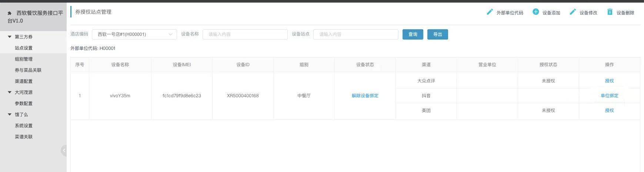Screen dimensions: 644x172
Task: Click the 券授权站点管理 page title
Action: click(93, 12)
